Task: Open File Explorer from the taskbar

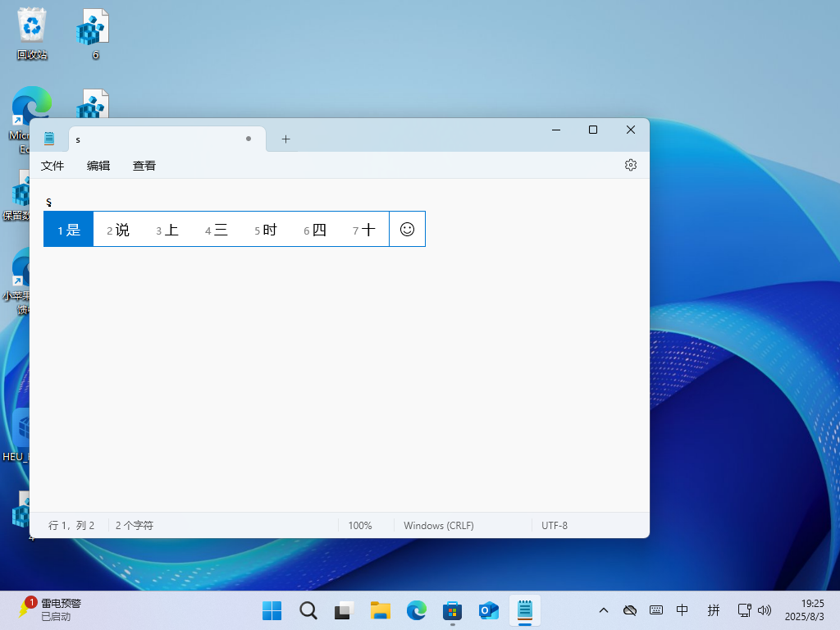Action: click(x=381, y=610)
